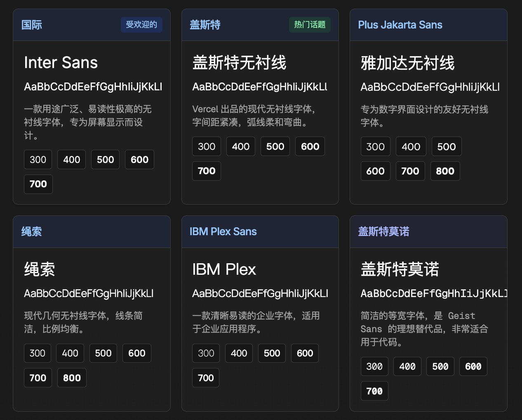Set weight 600 in the IBM Plex card
Screen dimensions: 522x420
305,353
